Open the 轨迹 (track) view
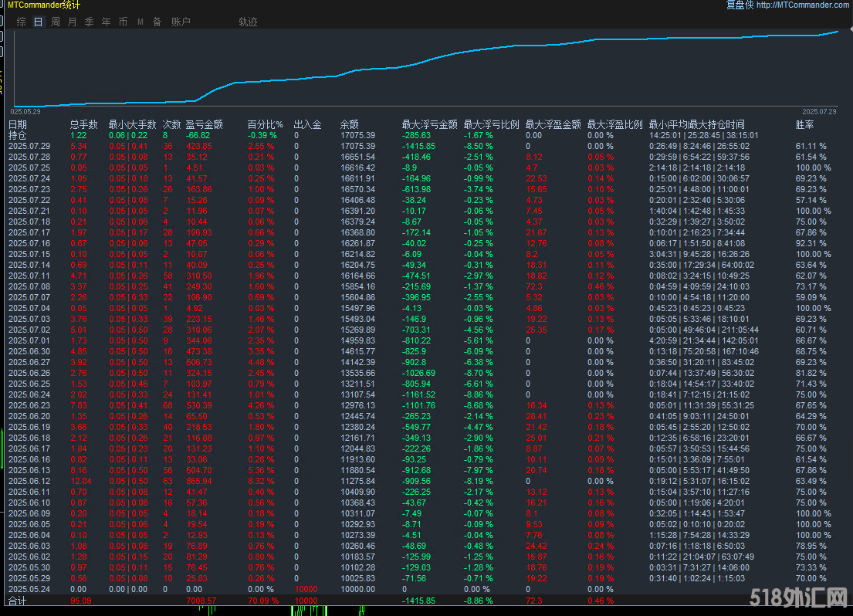 coord(249,22)
